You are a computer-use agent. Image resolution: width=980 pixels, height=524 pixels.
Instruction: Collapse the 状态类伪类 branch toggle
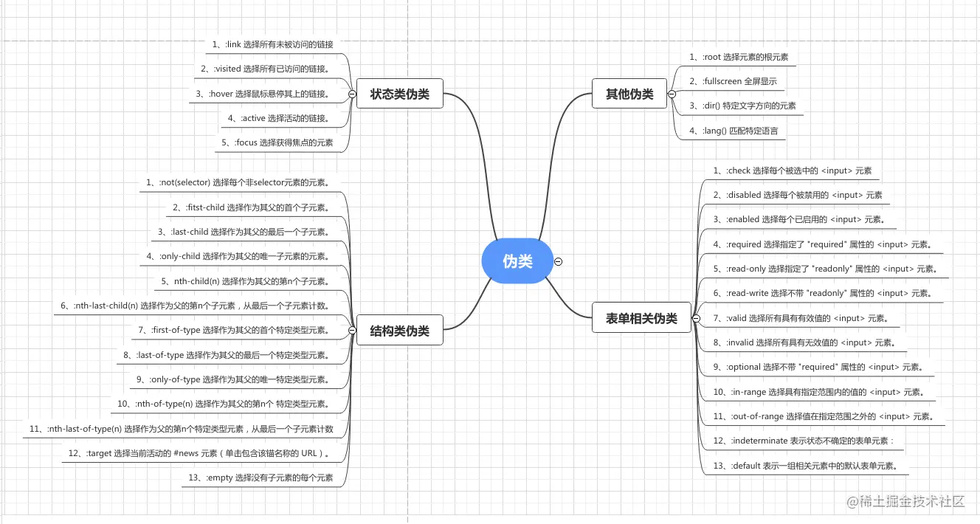pos(352,94)
